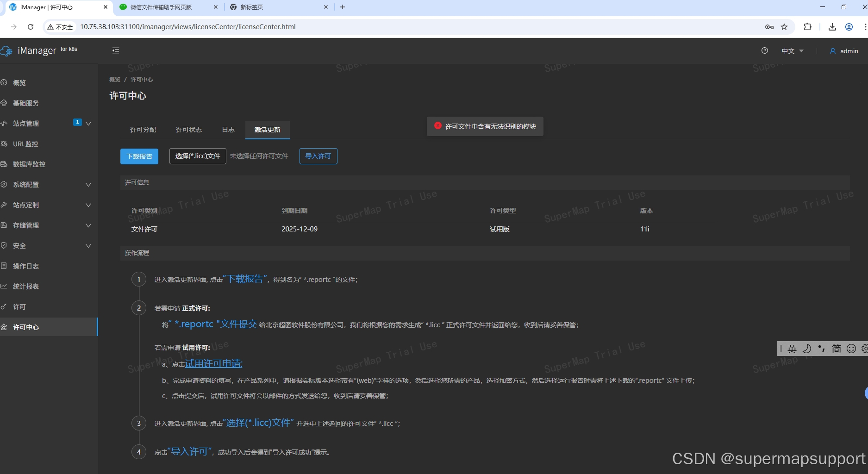This screenshot has width=868, height=474.
Task: Switch to the 激活更新 tab
Action: [268, 130]
